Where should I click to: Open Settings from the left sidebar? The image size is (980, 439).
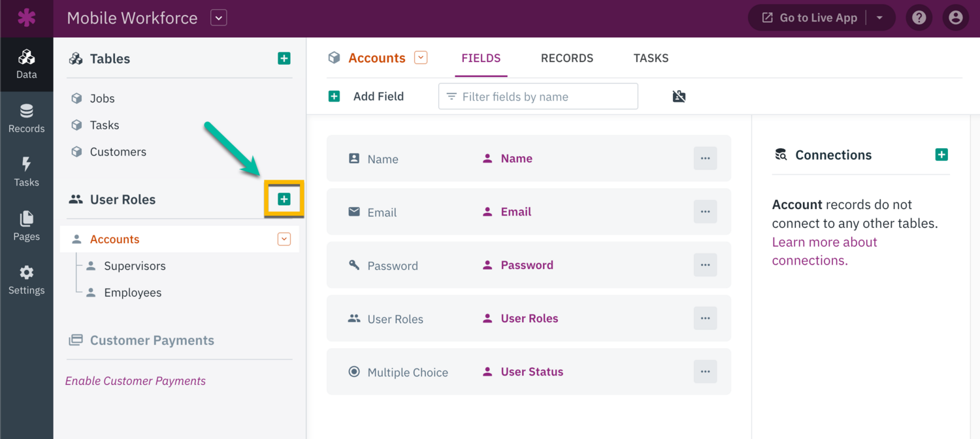26,280
